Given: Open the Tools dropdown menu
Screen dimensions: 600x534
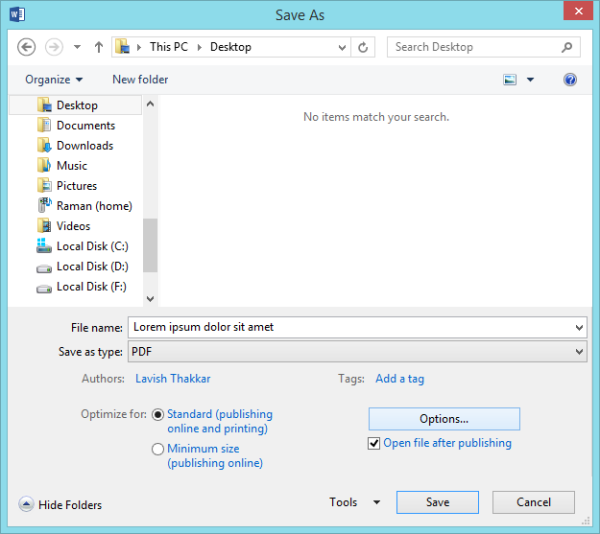Looking at the screenshot, I should (354, 502).
